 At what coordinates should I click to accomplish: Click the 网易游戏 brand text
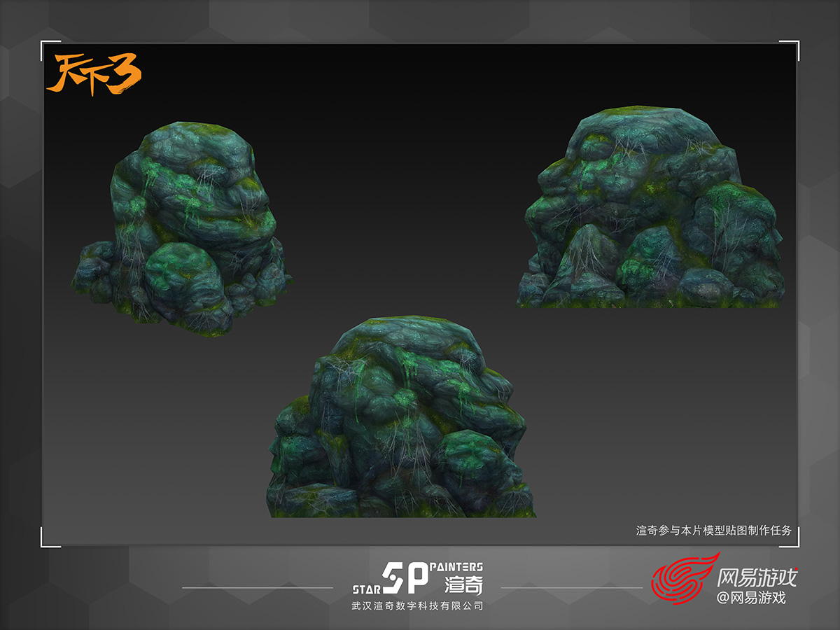757,577
